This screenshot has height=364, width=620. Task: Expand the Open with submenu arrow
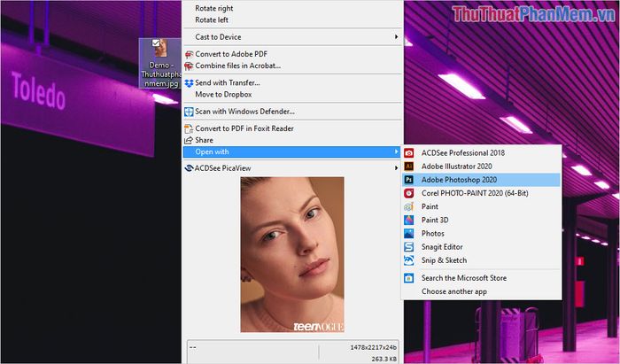tap(396, 151)
